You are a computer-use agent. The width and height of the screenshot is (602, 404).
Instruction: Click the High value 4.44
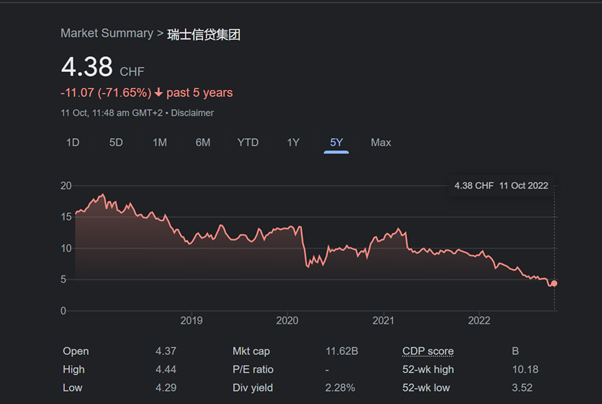click(x=166, y=369)
